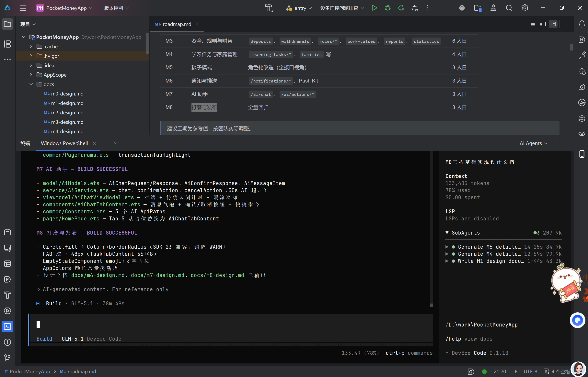Open the project folder tool window

(8, 24)
